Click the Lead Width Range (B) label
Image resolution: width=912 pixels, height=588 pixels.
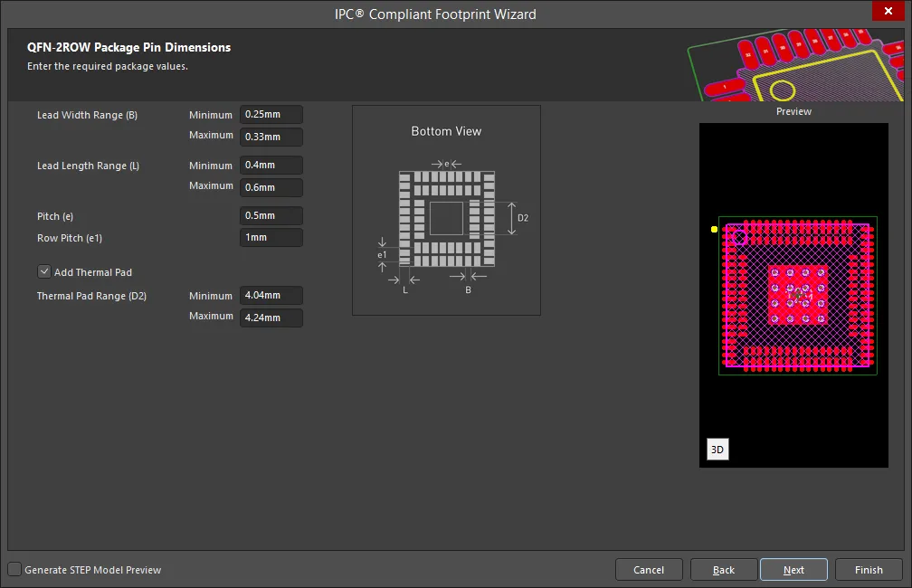click(87, 115)
